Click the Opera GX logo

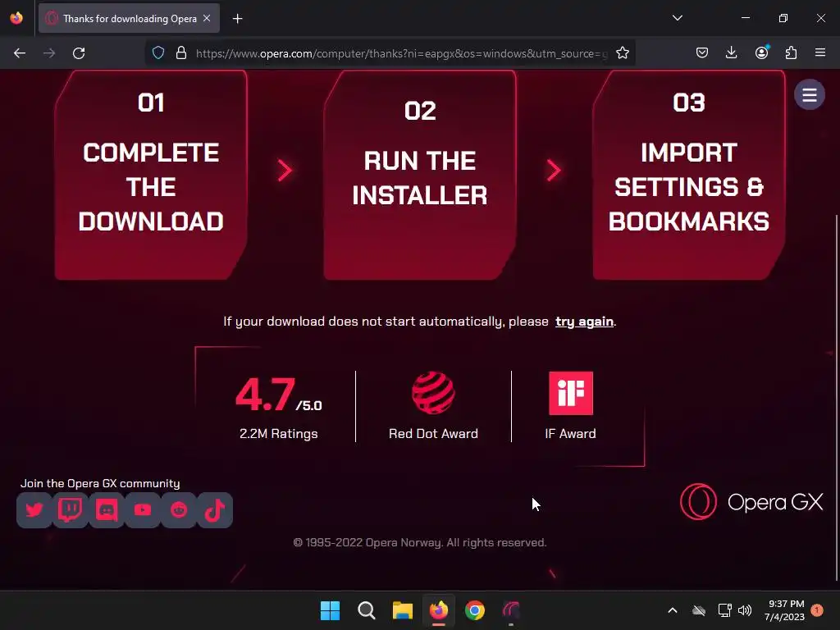tap(751, 502)
